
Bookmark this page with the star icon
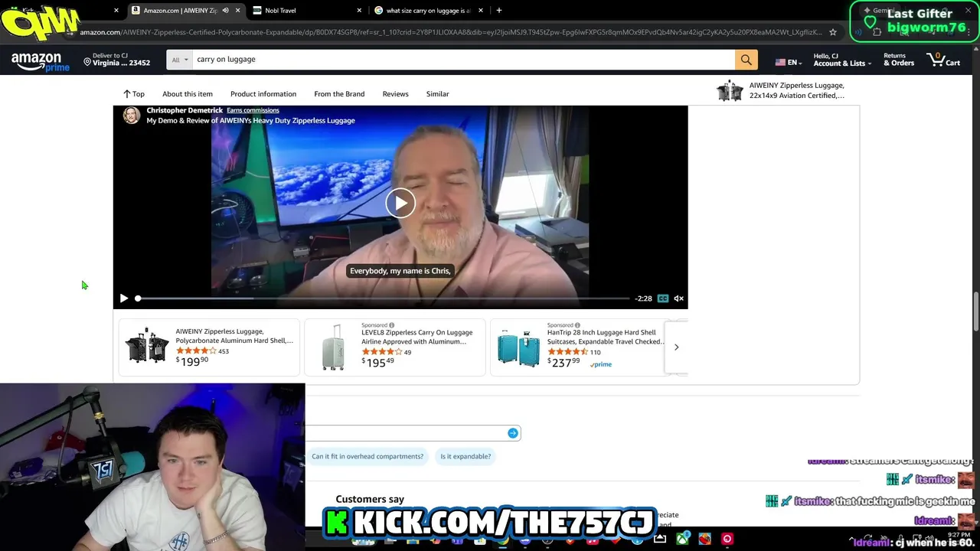(833, 32)
